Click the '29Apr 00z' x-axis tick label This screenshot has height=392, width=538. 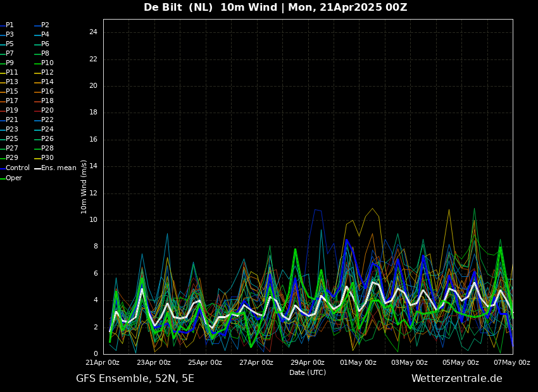click(x=308, y=363)
